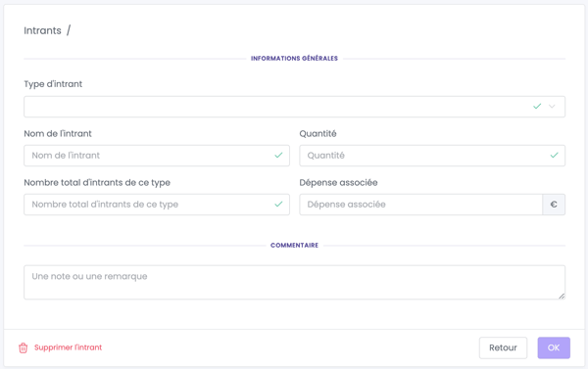Click Supprimer l'intrant link
This screenshot has width=588, height=369.
(x=68, y=347)
